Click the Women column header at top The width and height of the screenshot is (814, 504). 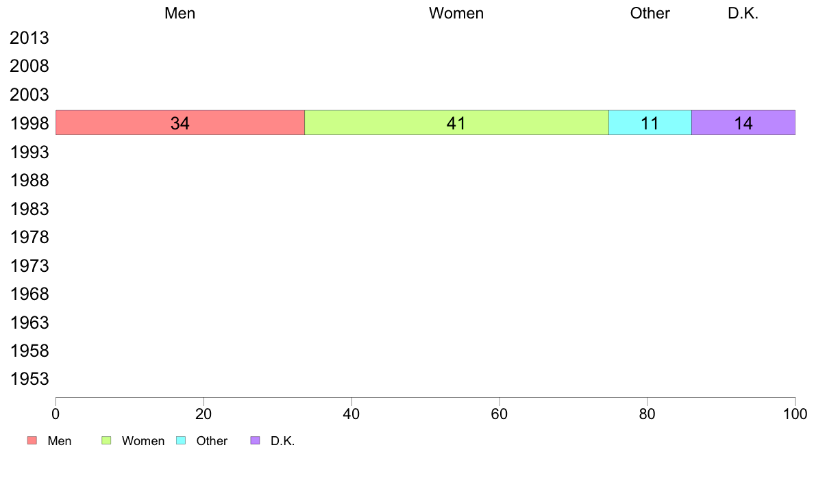click(x=456, y=13)
